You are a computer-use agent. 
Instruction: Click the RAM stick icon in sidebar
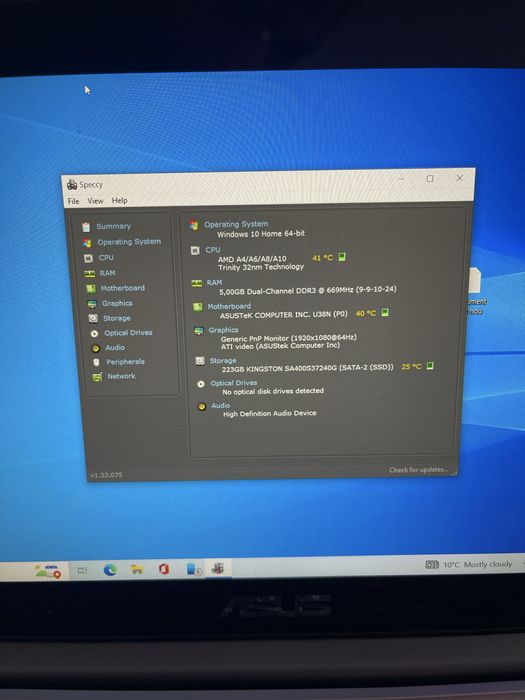pos(90,274)
